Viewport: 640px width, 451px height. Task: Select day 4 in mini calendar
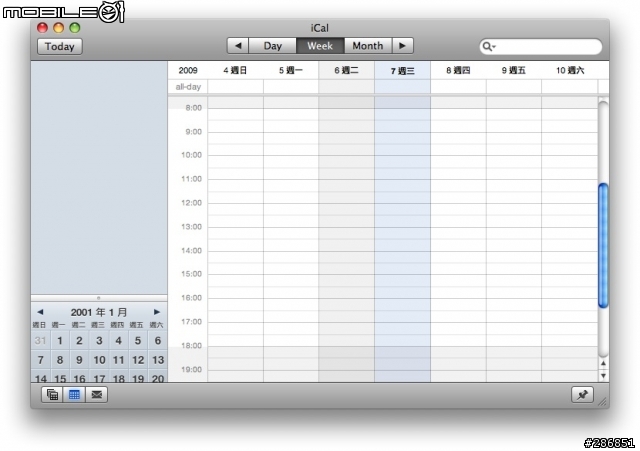118,340
